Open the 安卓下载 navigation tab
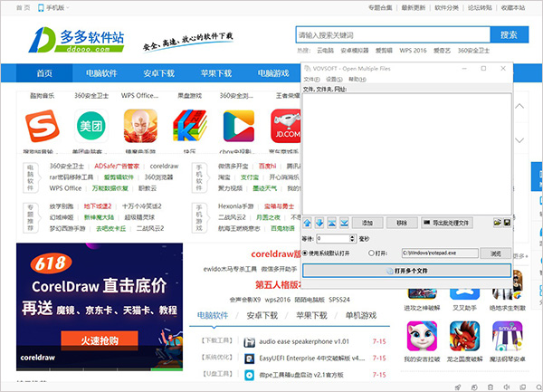This screenshot has width=543, height=392. click(x=159, y=73)
